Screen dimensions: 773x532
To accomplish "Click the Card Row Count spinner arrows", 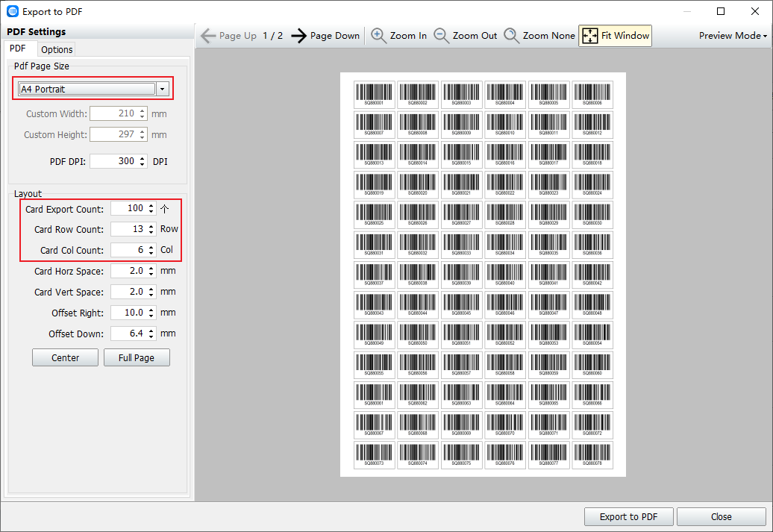I will tap(151, 229).
